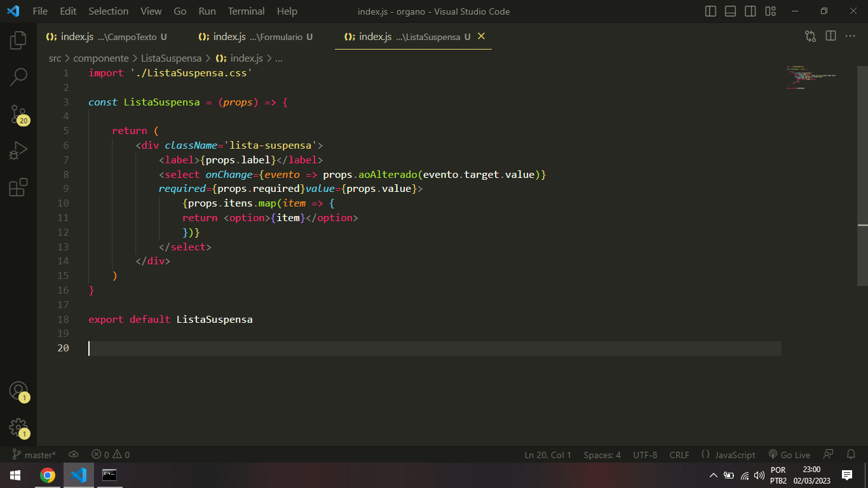Viewport: 868px width, 488px height.
Task: Open the volume control in system tray
Action: 759,475
